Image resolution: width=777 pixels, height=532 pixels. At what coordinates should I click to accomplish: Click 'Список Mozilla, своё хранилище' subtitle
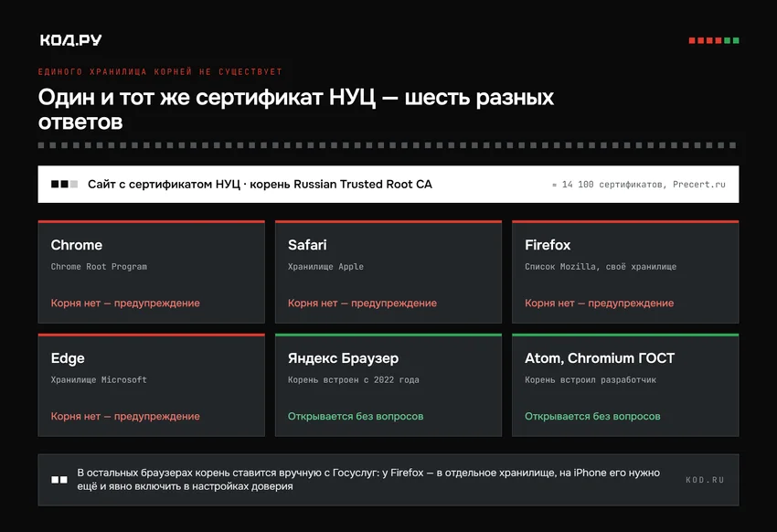tap(601, 267)
